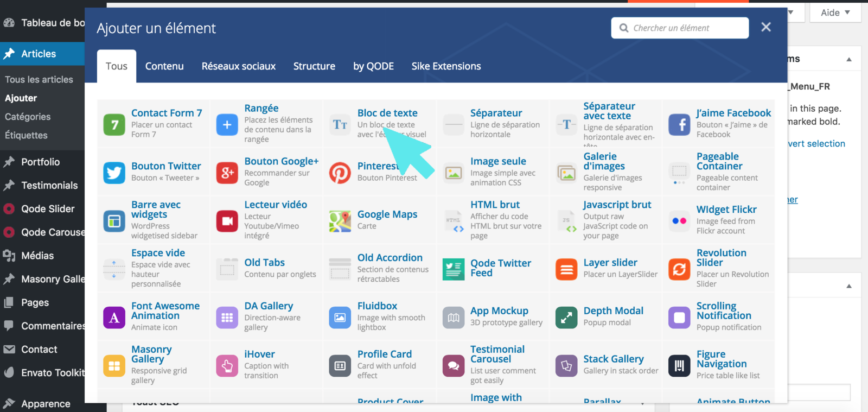868x412 pixels.
Task: Select the Scrolling Notification icon
Action: 679,318
